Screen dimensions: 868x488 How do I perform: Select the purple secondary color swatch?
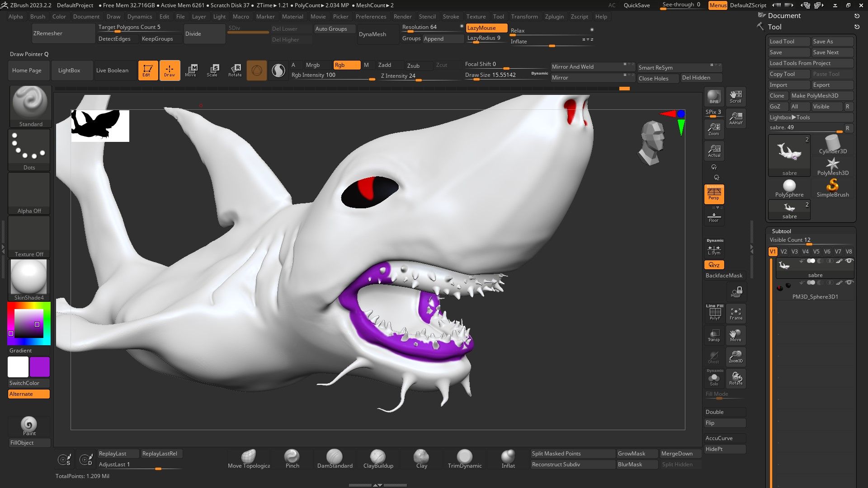click(x=40, y=367)
